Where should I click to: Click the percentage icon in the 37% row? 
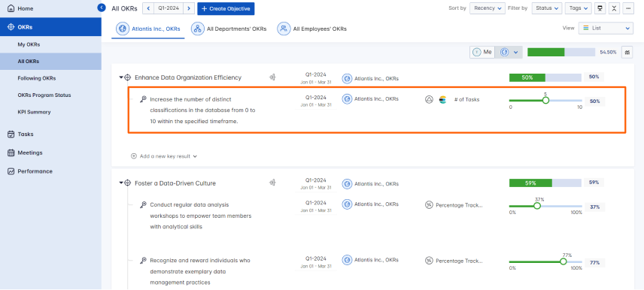[429, 204]
